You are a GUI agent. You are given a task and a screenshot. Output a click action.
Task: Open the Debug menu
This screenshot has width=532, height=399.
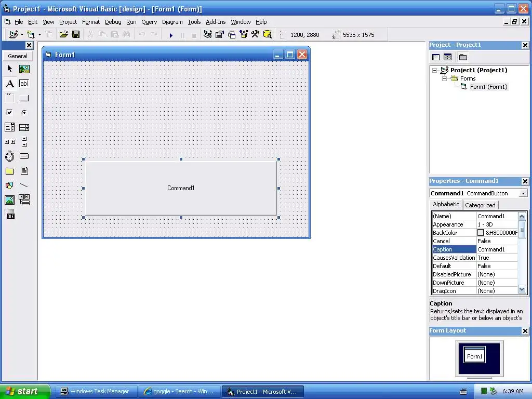point(113,22)
